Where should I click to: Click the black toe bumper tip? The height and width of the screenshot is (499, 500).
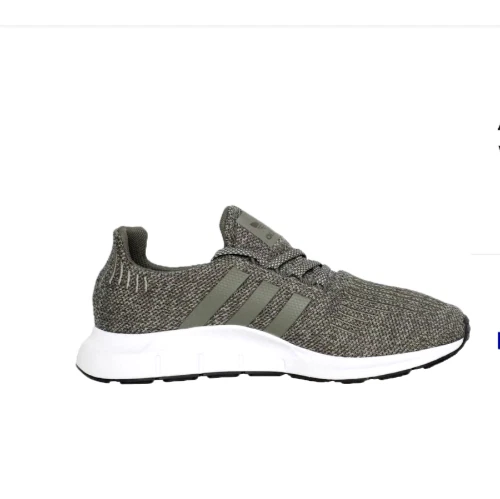click(467, 330)
